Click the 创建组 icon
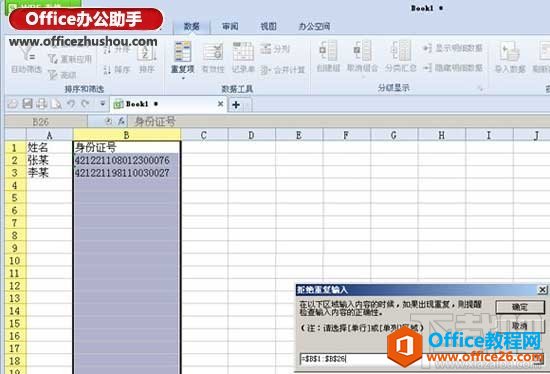550x374 pixels. (x=328, y=51)
